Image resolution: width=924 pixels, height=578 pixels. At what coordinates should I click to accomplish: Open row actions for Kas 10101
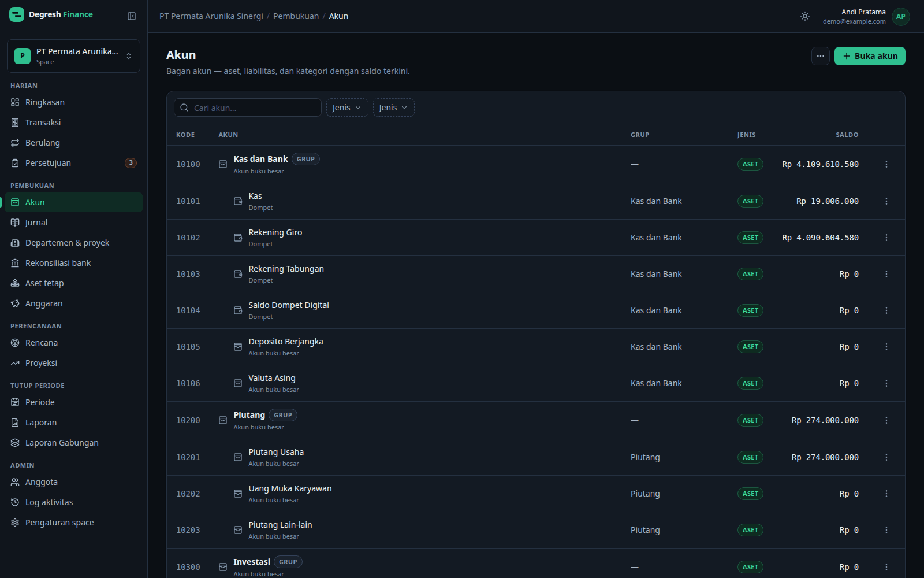click(886, 201)
